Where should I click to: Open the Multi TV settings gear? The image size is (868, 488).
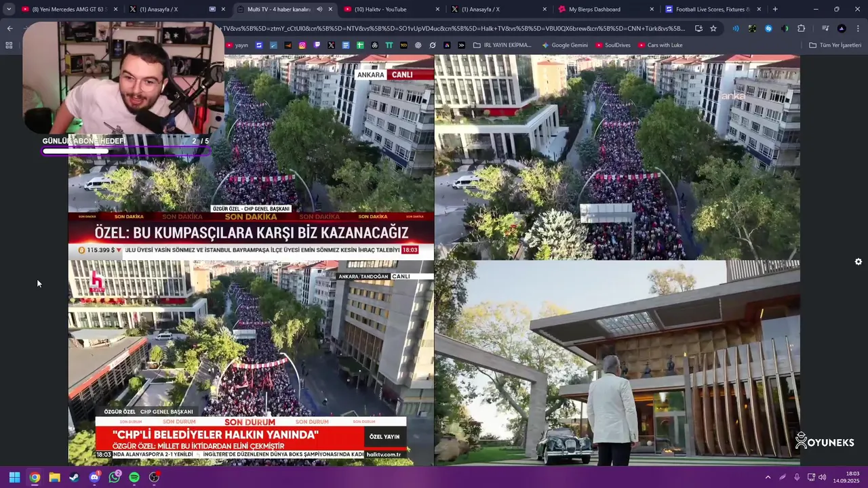pos(859,262)
